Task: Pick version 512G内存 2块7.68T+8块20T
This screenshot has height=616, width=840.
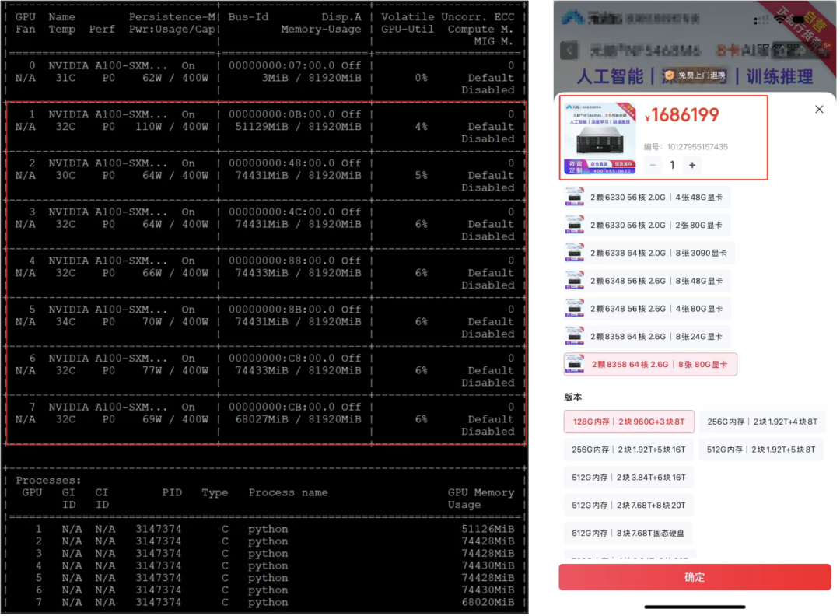Action: (x=628, y=505)
